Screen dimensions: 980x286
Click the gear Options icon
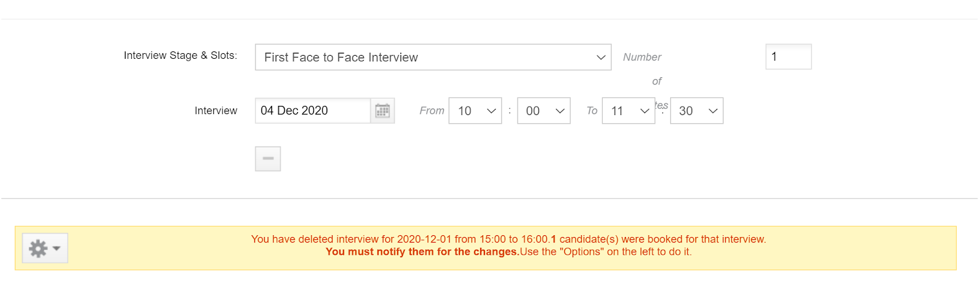(38, 249)
